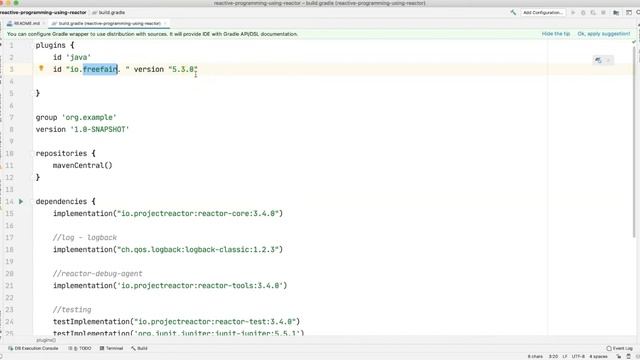The width and height of the screenshot is (640, 360).
Task: Click the Build project hammer icon
Action: point(513,13)
